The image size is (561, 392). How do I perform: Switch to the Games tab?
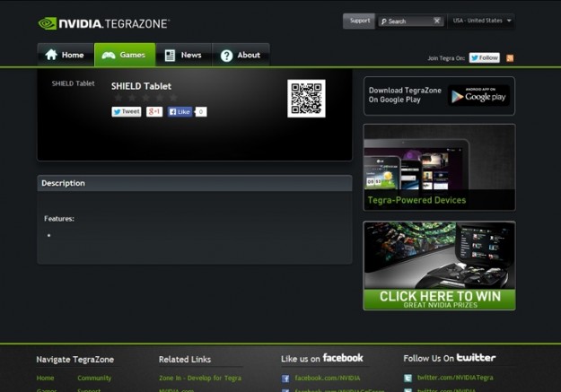tap(124, 55)
